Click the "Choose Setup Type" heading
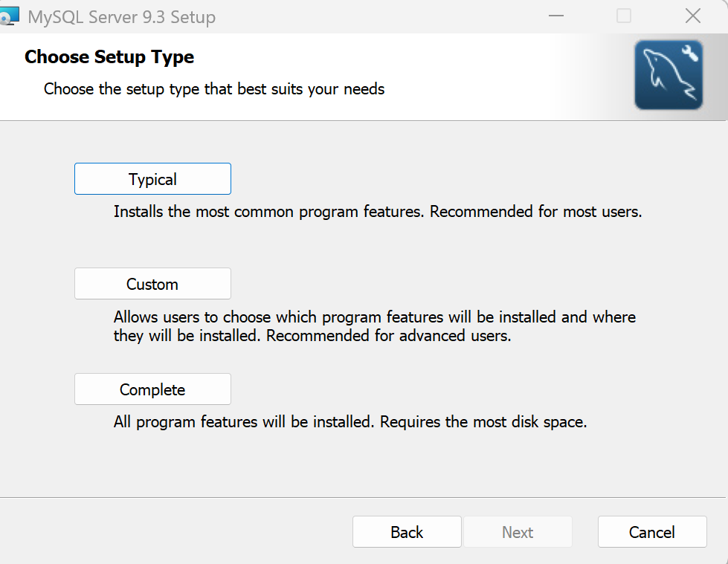The height and width of the screenshot is (564, 728). 109,57
